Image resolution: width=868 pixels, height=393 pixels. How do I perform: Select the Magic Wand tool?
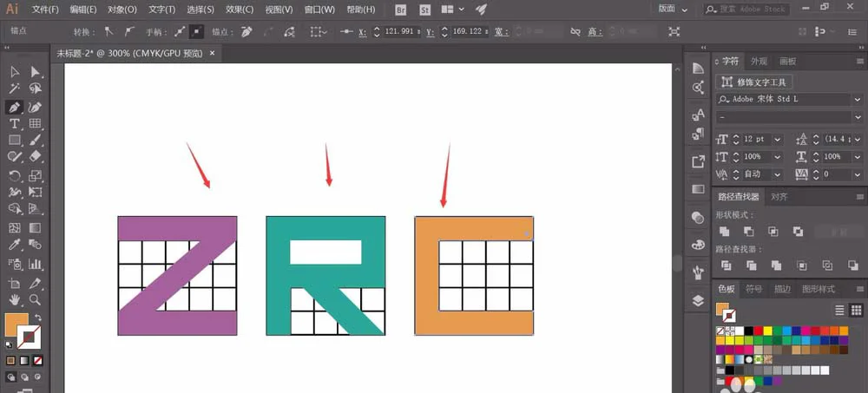tap(15, 88)
